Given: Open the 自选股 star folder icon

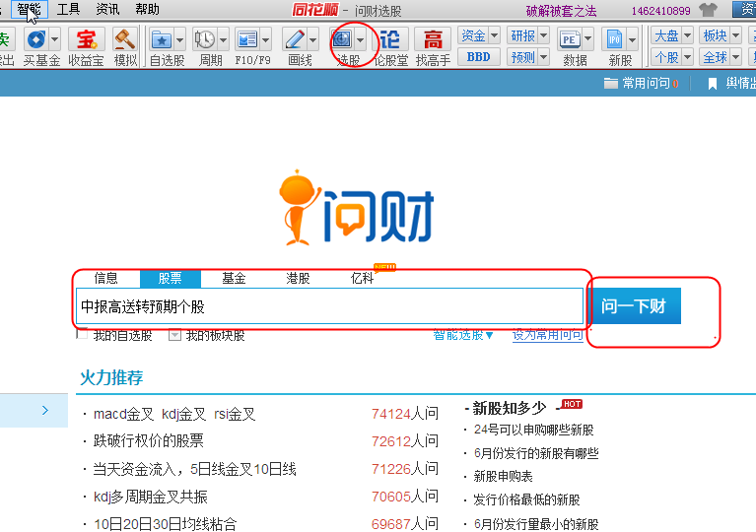Looking at the screenshot, I should click(162, 39).
